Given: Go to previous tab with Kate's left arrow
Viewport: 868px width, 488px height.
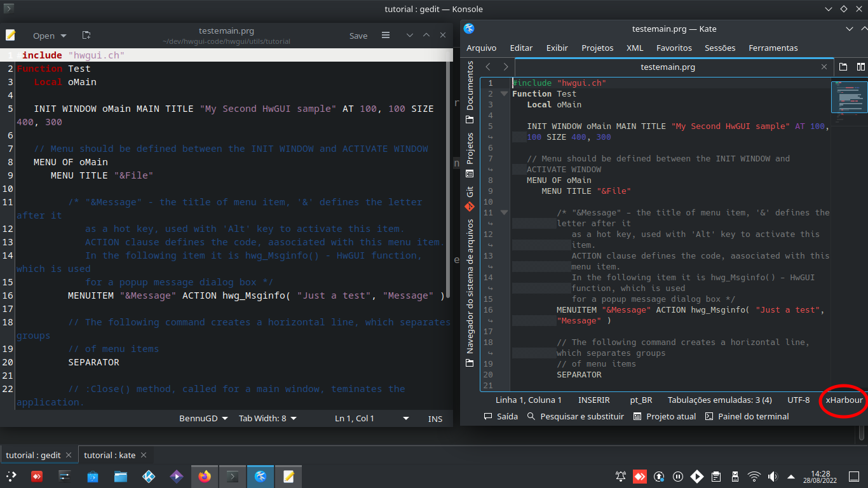Looking at the screenshot, I should (488, 67).
